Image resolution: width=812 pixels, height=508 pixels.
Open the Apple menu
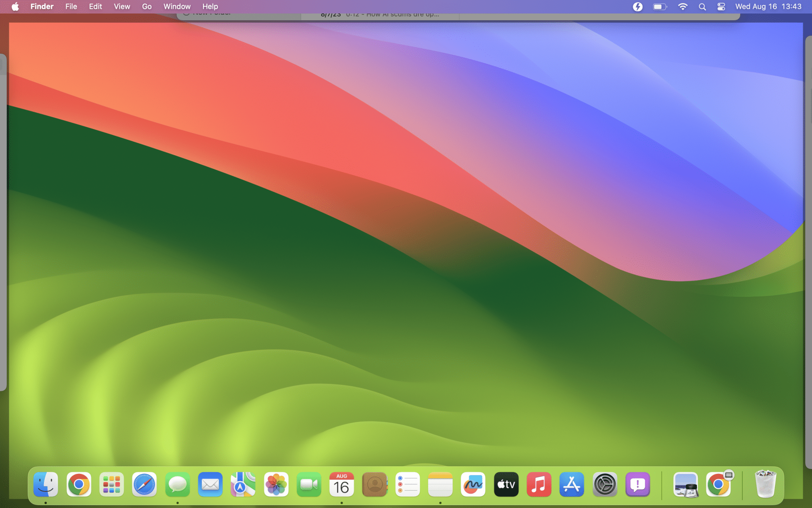coord(15,7)
